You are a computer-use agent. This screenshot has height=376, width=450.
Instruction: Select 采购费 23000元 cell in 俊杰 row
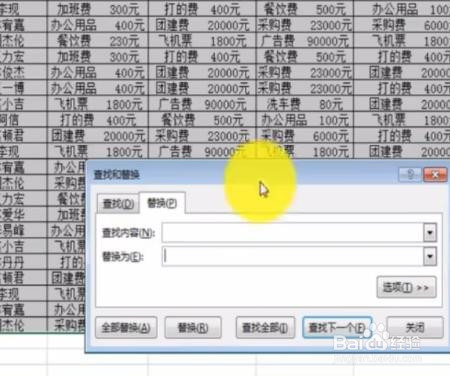(x=305, y=73)
